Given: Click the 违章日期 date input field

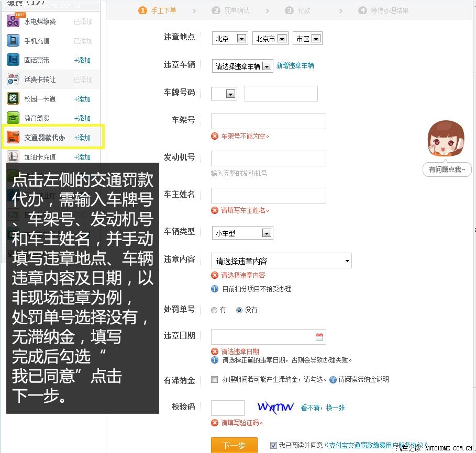Looking at the screenshot, I should 268,337.
